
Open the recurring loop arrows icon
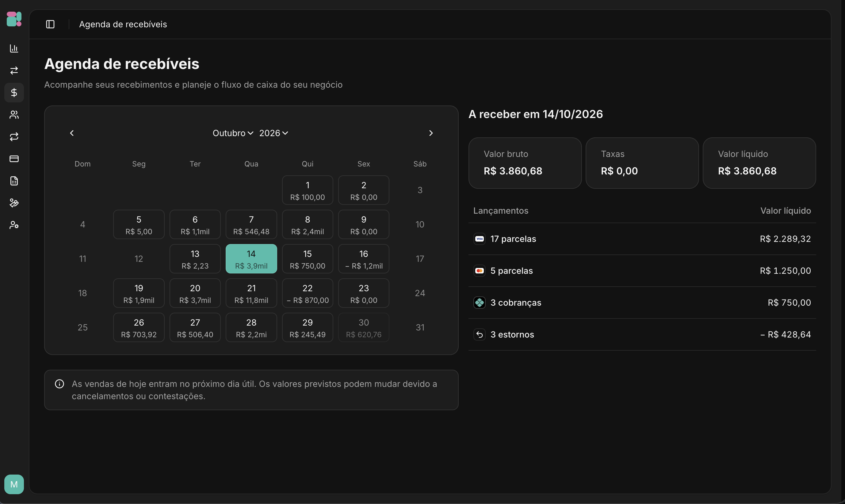pos(14,136)
